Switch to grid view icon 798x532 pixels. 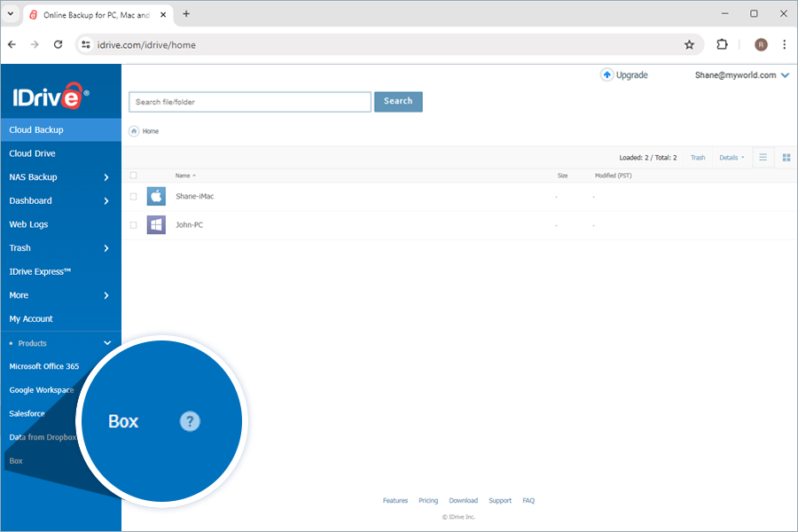coord(786,157)
